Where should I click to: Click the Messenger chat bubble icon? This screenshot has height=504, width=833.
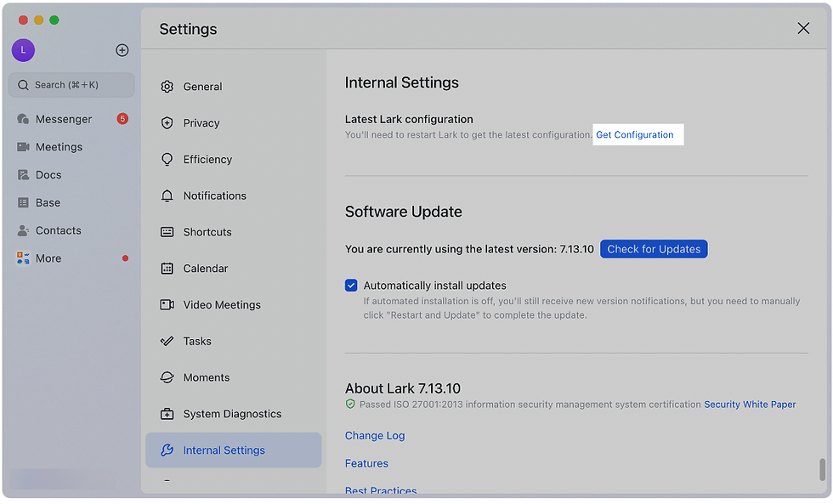[x=23, y=119]
